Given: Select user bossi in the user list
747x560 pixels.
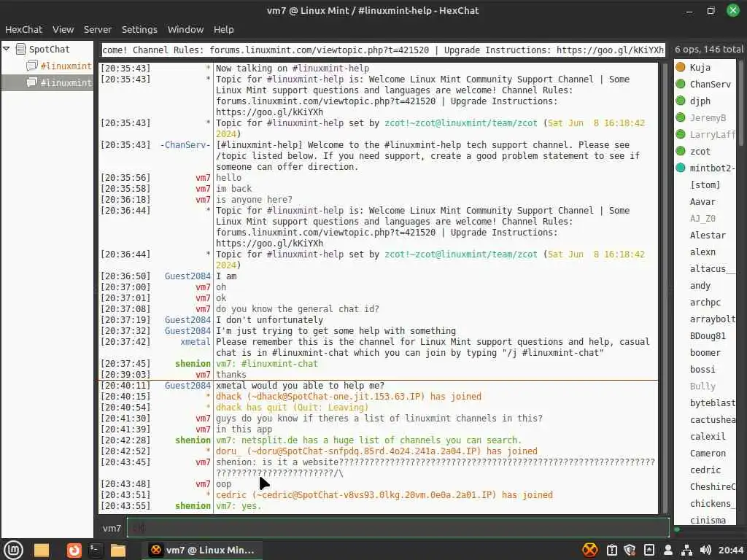Looking at the screenshot, I should pyautogui.click(x=703, y=369).
